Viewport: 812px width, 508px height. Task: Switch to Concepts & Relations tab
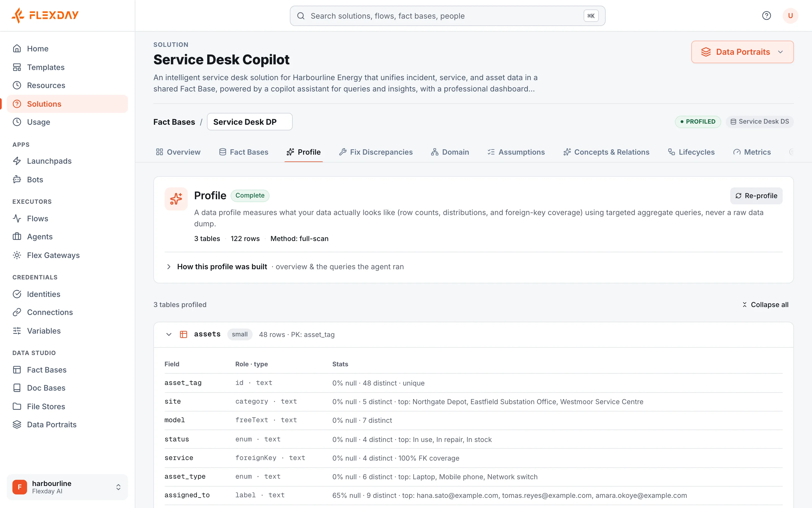coord(606,152)
